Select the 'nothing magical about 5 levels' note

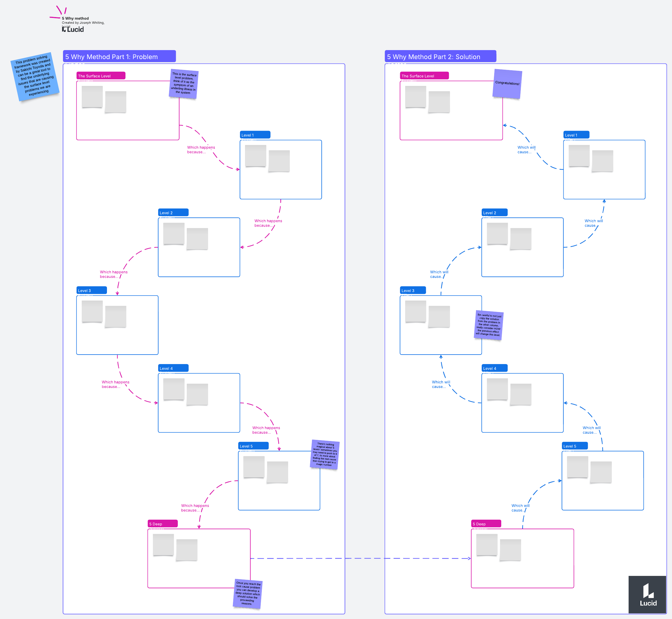pyautogui.click(x=325, y=454)
